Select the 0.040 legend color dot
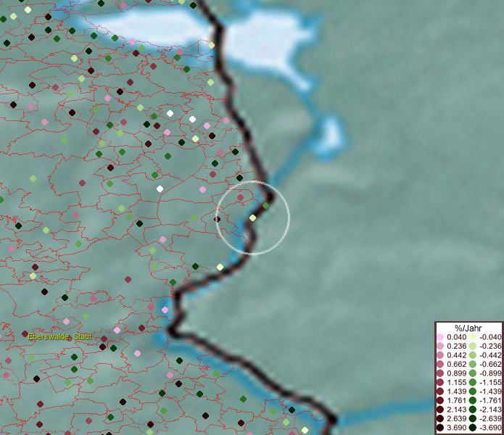 440,337
